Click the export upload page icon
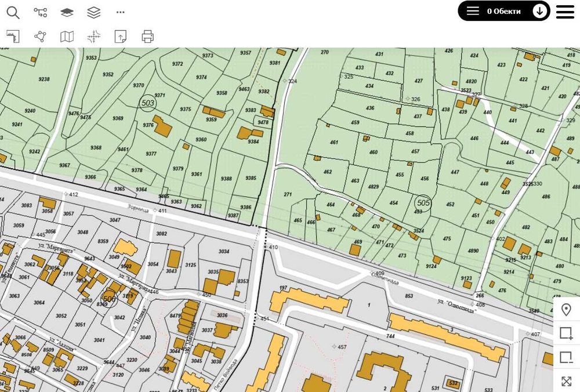 pos(121,37)
